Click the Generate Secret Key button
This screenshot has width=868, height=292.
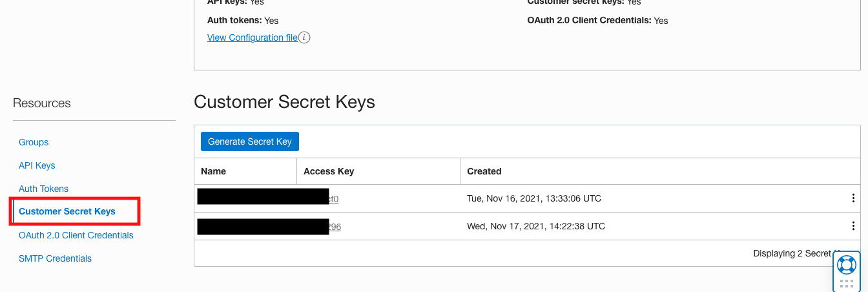pos(249,141)
